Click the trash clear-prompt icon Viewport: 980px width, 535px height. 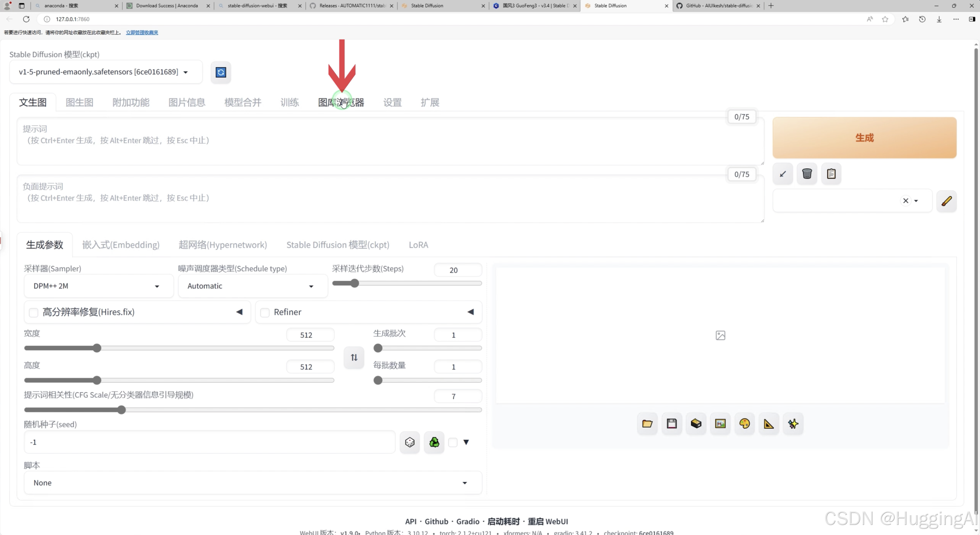(807, 174)
